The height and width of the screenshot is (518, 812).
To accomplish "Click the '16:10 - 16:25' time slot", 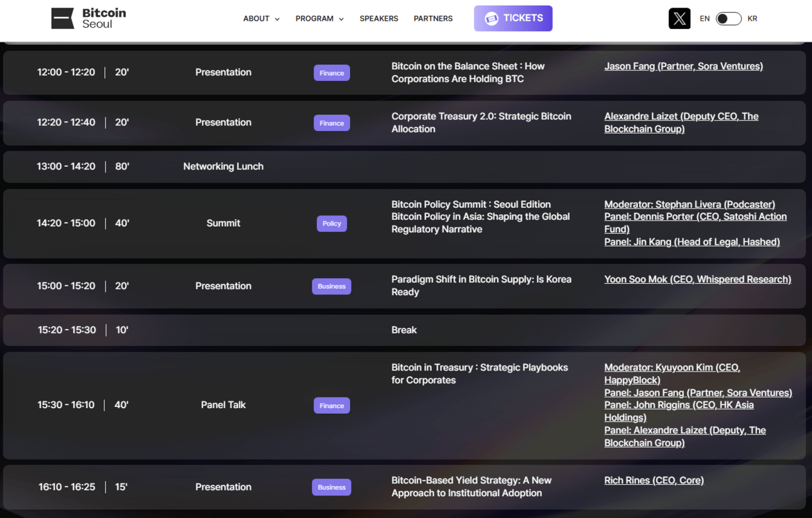I will 67,487.
